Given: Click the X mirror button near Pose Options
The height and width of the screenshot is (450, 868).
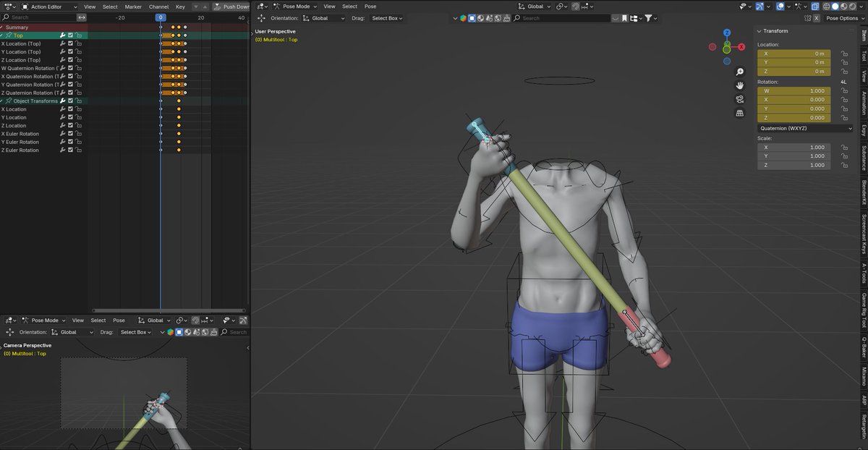Looking at the screenshot, I should coord(817,18).
